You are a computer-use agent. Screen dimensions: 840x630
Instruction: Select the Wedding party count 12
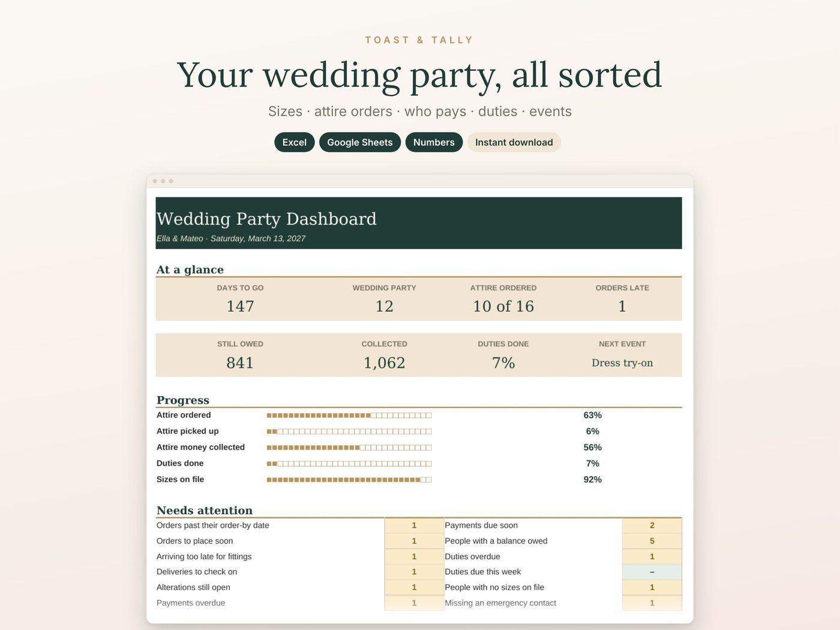(x=384, y=306)
